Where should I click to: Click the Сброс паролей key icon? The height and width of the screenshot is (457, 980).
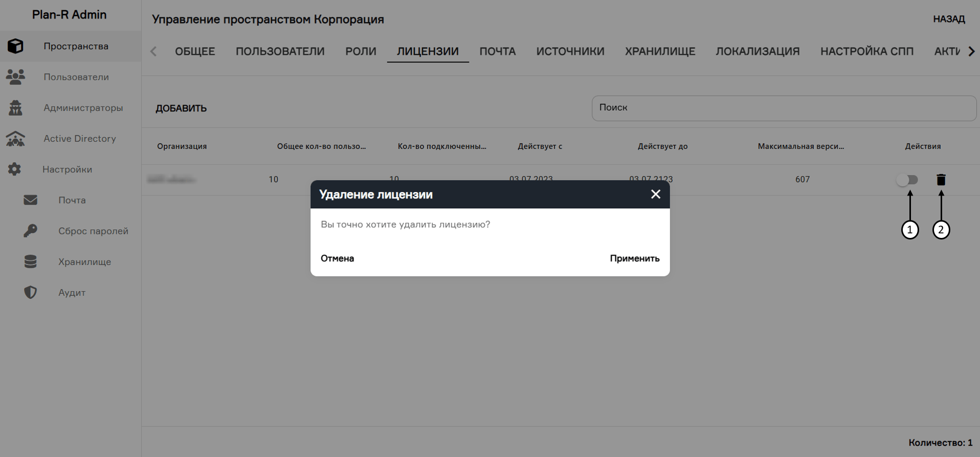click(30, 231)
